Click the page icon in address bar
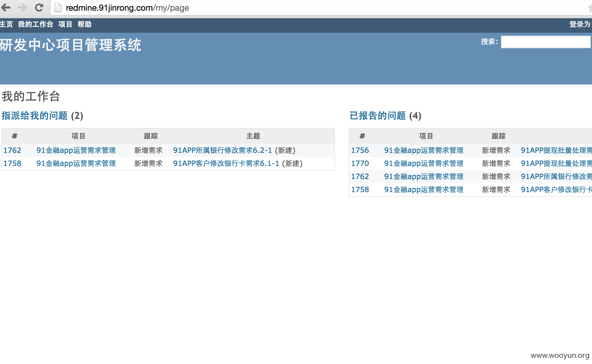The height and width of the screenshot is (364, 592). point(58,8)
